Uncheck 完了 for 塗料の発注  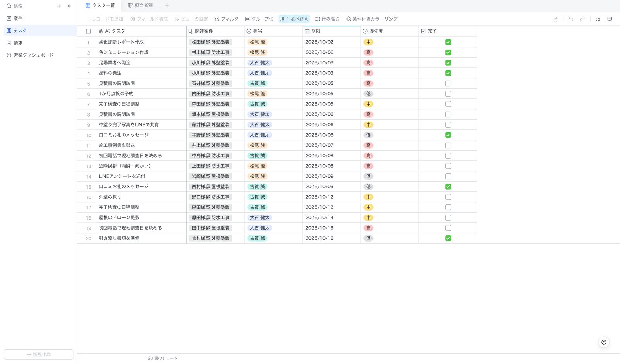tap(448, 73)
